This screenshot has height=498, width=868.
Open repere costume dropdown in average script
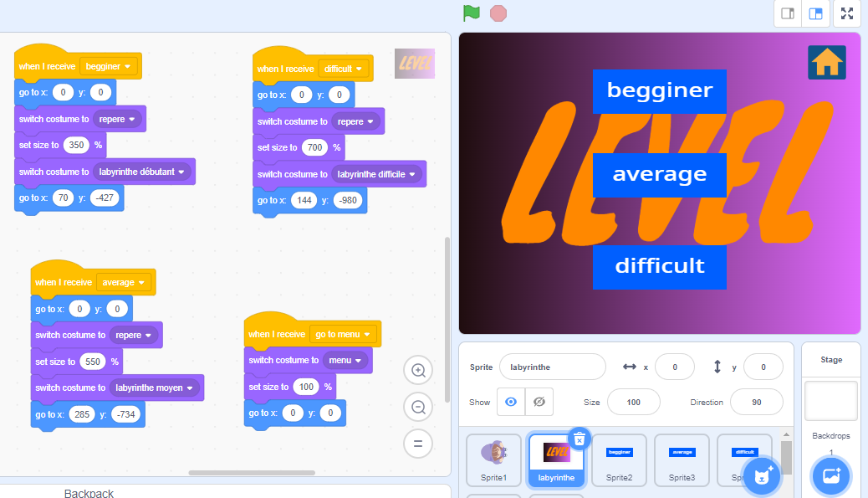tap(134, 335)
